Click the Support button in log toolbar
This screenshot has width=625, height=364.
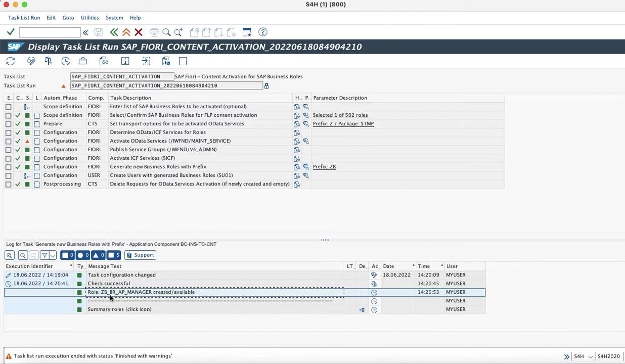click(x=140, y=255)
